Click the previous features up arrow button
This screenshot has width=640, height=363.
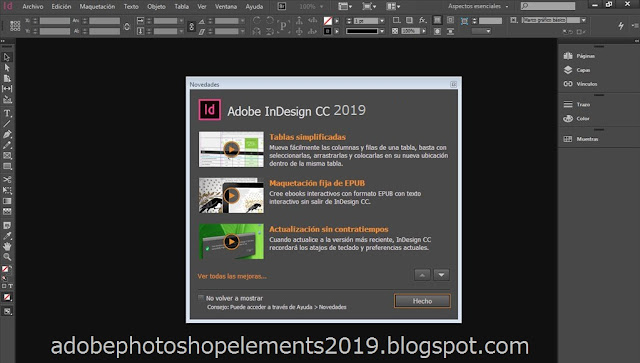pos(422,275)
